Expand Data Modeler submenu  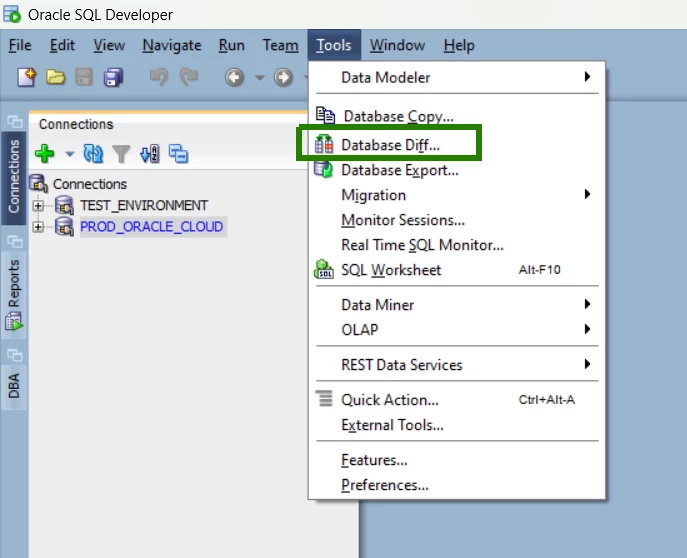[457, 78]
